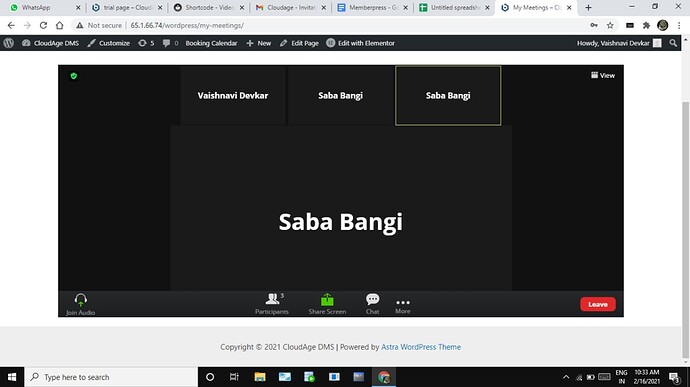Click Edit with Elementor

pos(360,43)
